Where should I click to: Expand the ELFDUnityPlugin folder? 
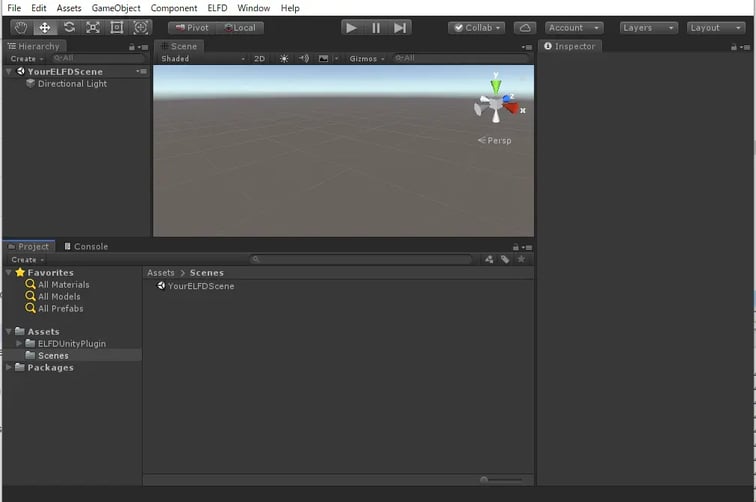[20, 344]
